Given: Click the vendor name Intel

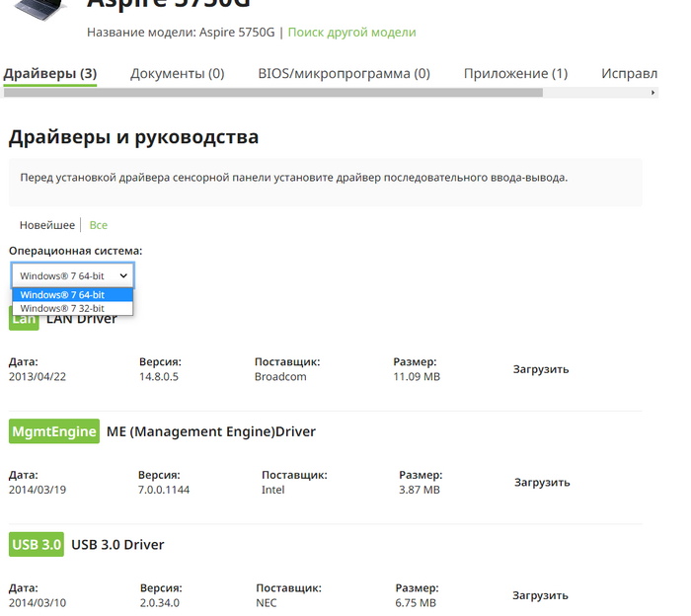Looking at the screenshot, I should 273,490.
